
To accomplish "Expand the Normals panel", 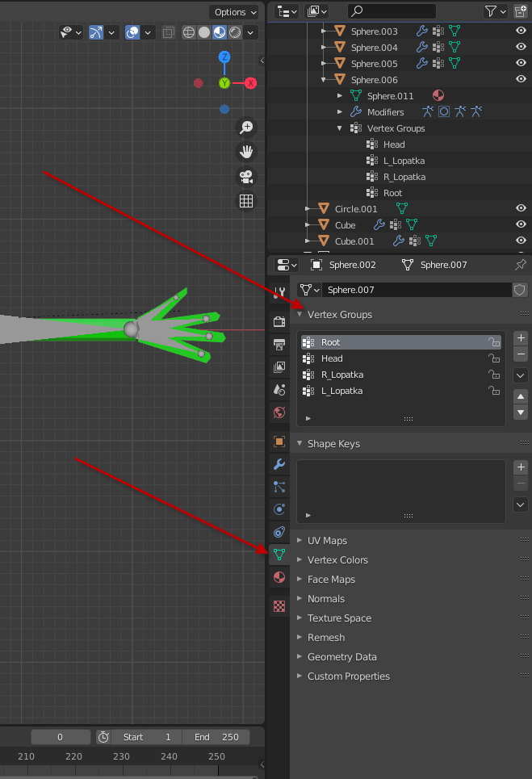I will pyautogui.click(x=300, y=598).
